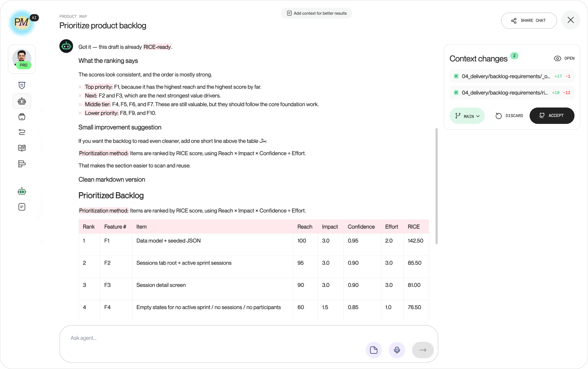The width and height of the screenshot is (588, 369).
Task: Click the PRODUCT MAP breadcrumb label
Action: tap(73, 16)
